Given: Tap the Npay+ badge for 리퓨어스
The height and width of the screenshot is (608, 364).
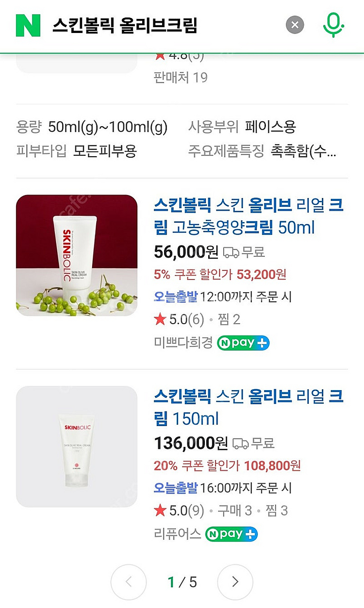Looking at the screenshot, I should 231,534.
